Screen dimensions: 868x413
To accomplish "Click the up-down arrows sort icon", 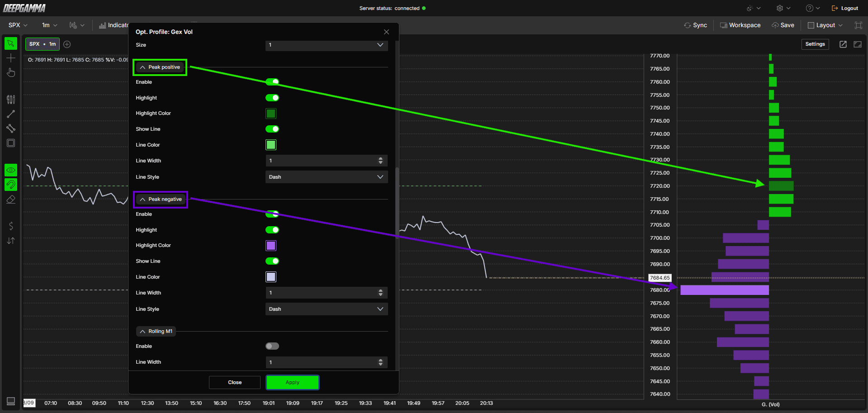I will coord(11,241).
